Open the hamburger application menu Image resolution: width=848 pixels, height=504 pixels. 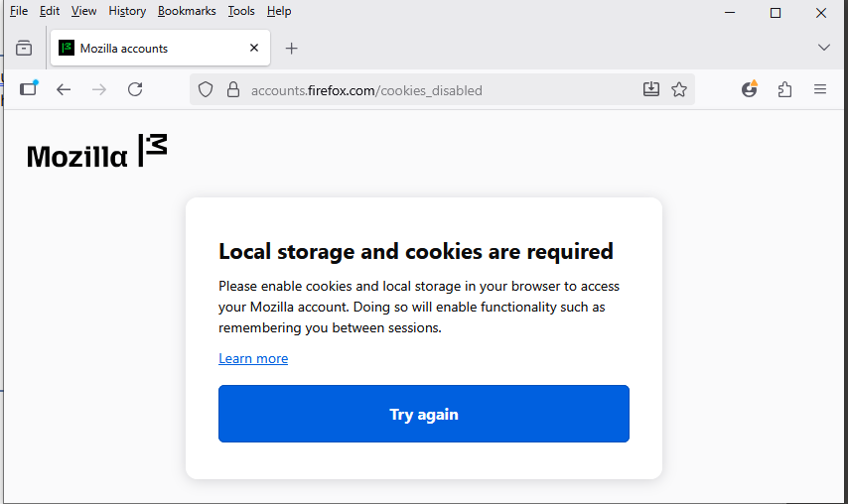[x=820, y=89]
